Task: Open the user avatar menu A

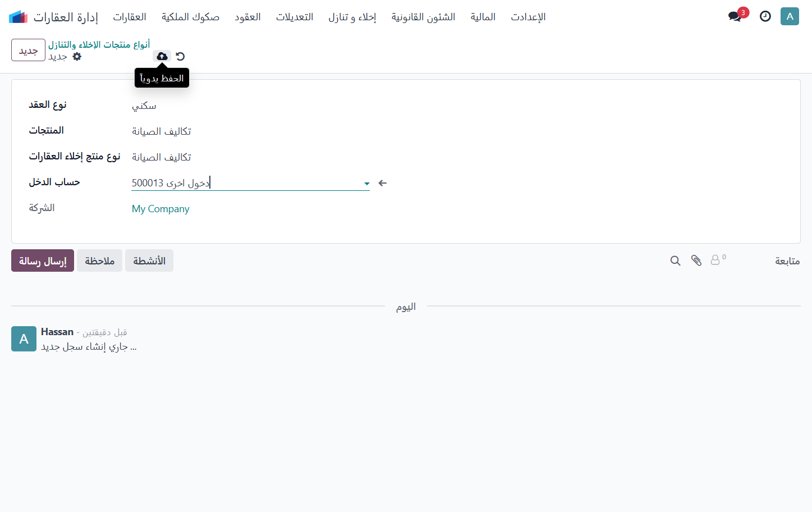Action: click(x=790, y=16)
